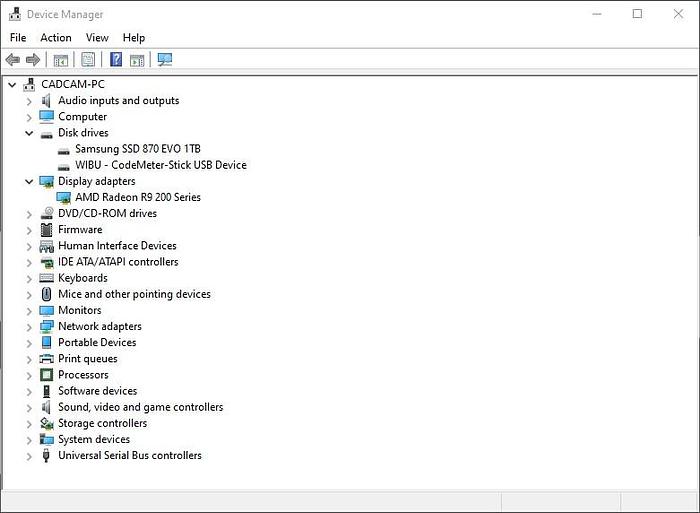Click the Show/Hide Action Pane toolbar icon

tap(137, 60)
